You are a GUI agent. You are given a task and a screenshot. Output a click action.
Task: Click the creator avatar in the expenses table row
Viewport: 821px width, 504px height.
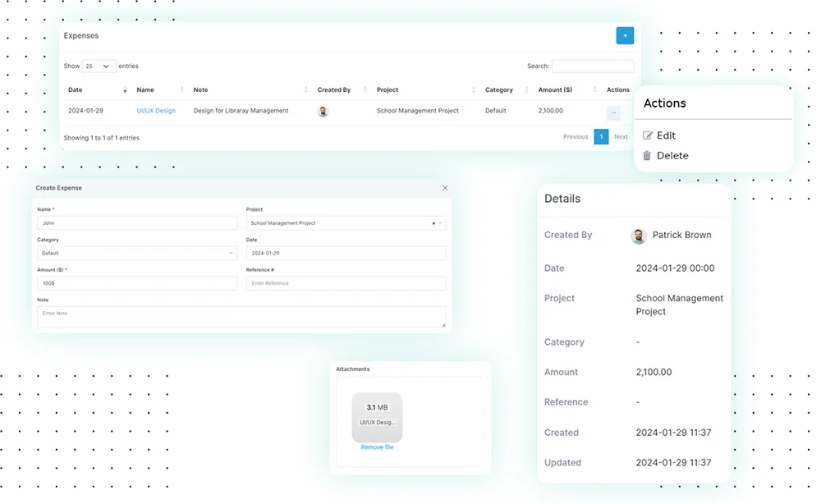coord(323,111)
